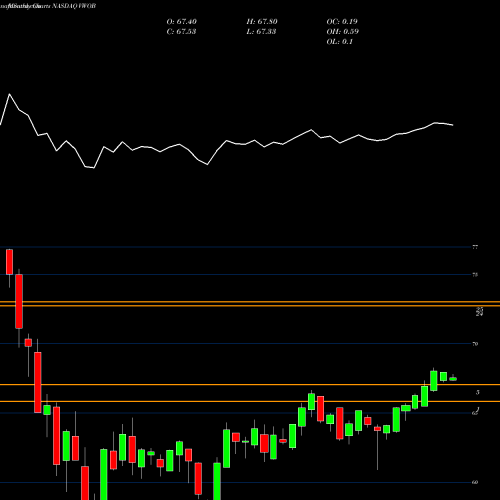Click the 70 price axis label
Image resolution: width=500 pixels, height=500 pixels.
point(475,344)
